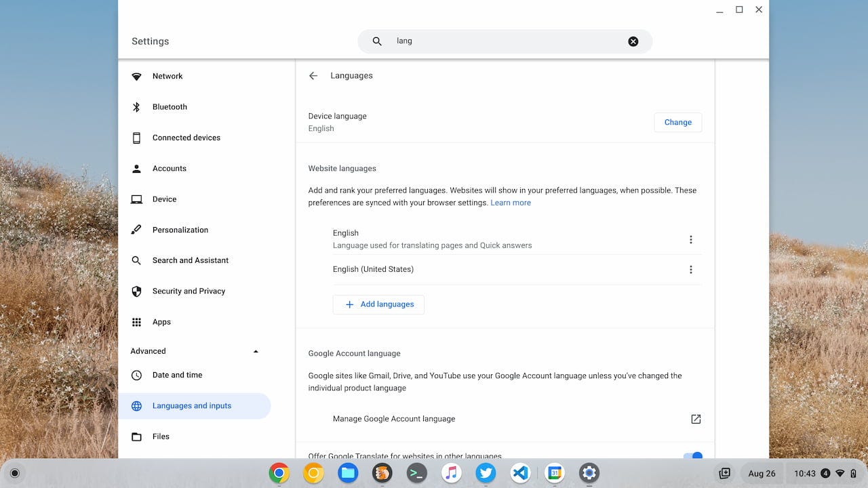Click the Add languages button
The height and width of the screenshot is (488, 868).
(378, 304)
